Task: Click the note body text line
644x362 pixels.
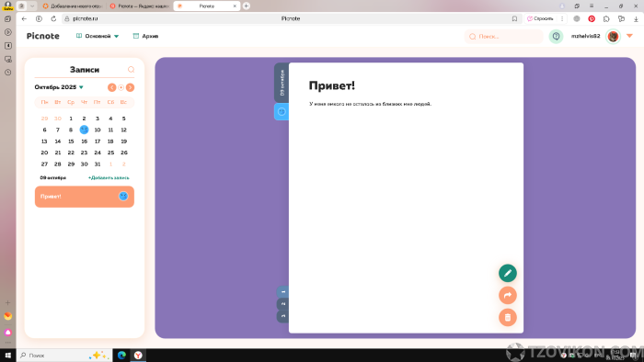Action: tap(370, 104)
